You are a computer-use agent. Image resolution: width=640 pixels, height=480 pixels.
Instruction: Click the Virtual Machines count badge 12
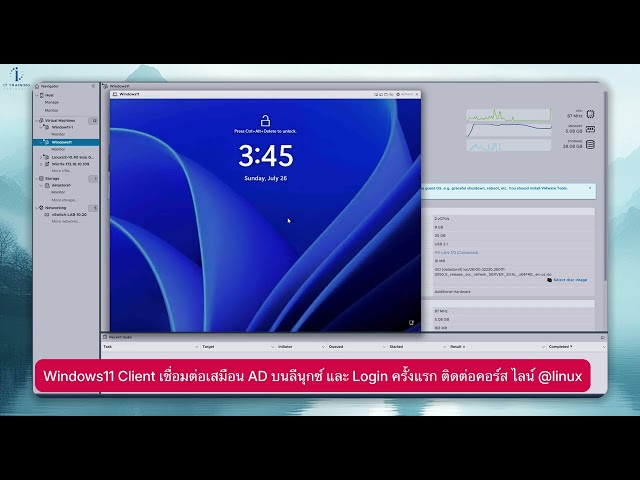pos(93,121)
